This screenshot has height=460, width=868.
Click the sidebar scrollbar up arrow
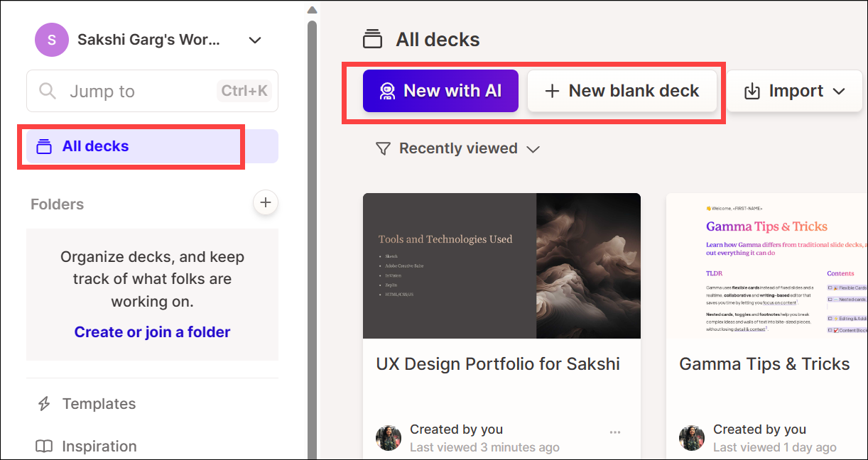click(x=312, y=10)
